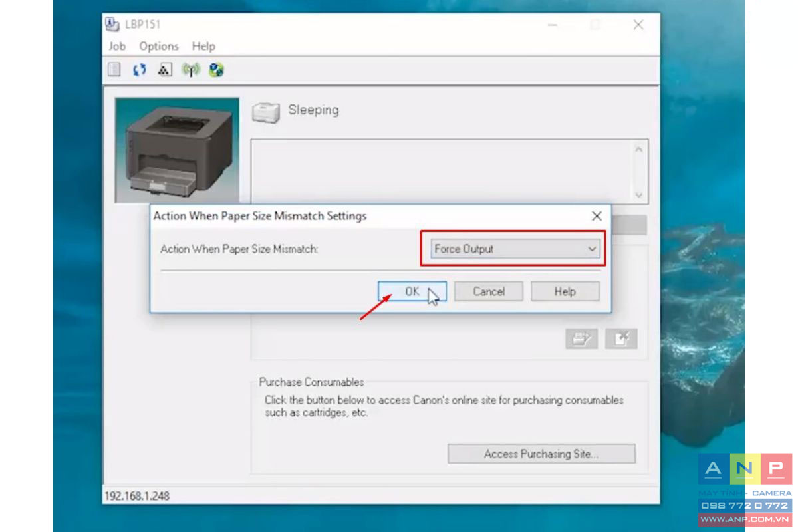Screen dimensions: 798x532
Task: Click Cancel in the mismatch settings dialog
Action: click(x=489, y=291)
